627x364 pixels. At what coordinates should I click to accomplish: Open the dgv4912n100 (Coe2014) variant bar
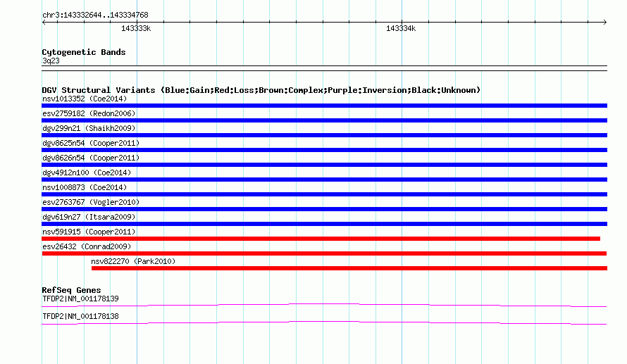[x=324, y=180]
